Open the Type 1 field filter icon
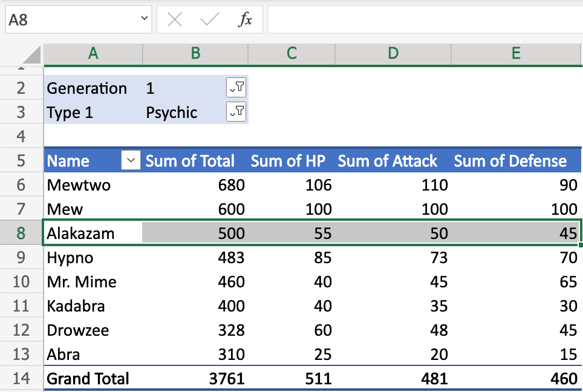 [x=236, y=111]
